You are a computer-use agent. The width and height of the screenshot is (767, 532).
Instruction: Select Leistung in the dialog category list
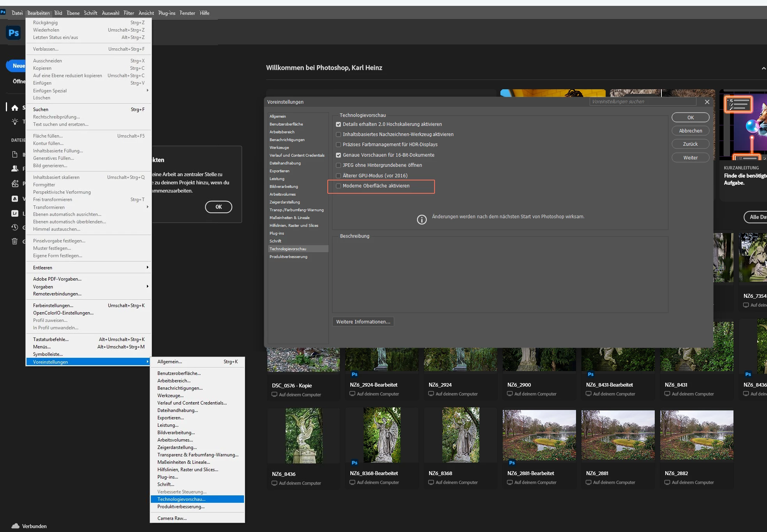(x=298, y=179)
